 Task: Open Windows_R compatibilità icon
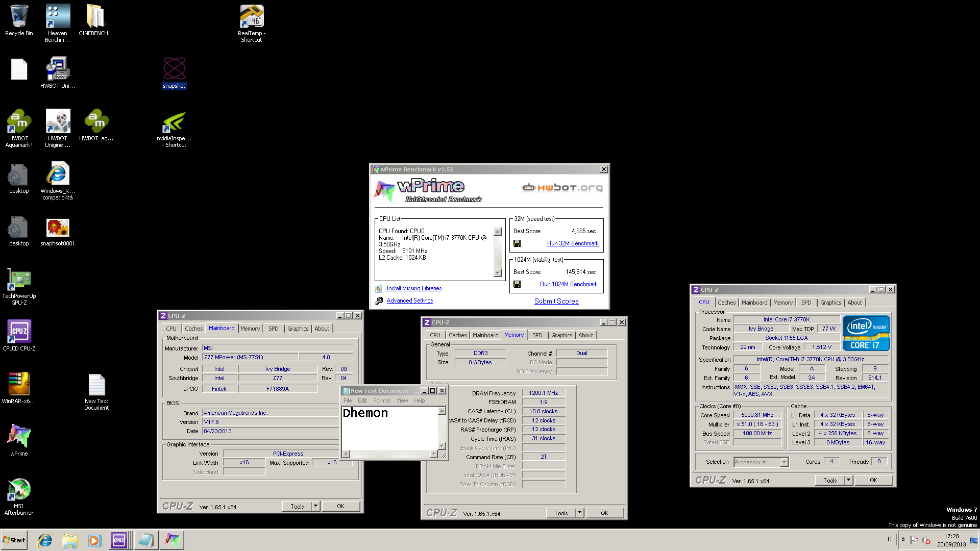58,181
